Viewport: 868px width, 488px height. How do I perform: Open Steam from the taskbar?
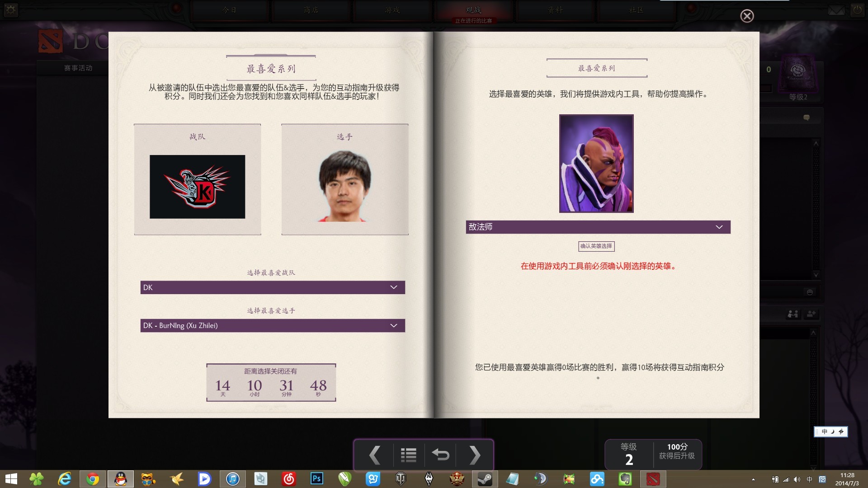click(485, 479)
